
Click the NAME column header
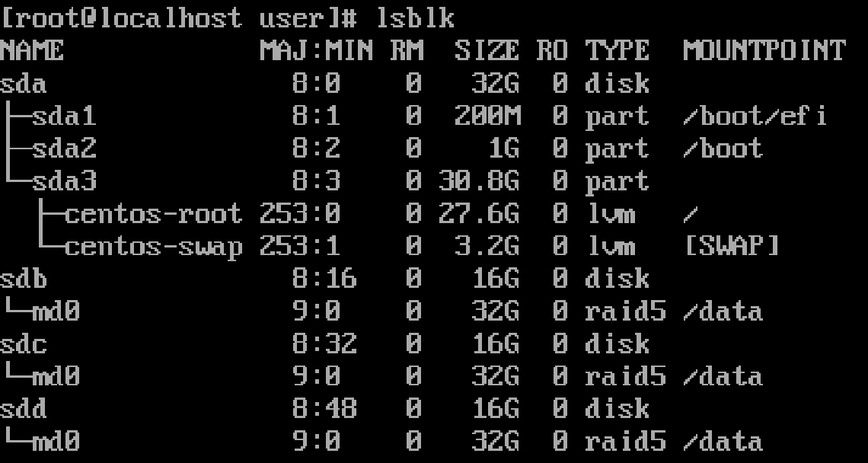(32, 51)
